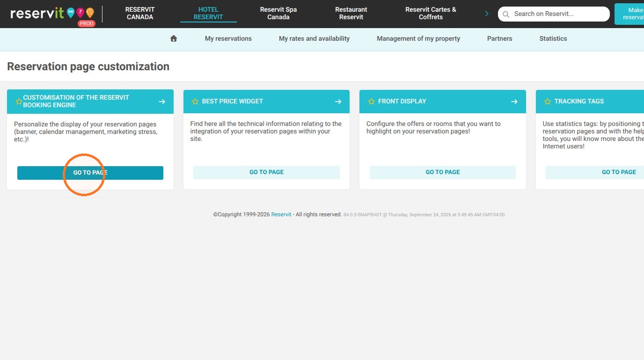
Task: Click star icon on Customisation of Reservit Booking Engine card
Action: (19, 101)
